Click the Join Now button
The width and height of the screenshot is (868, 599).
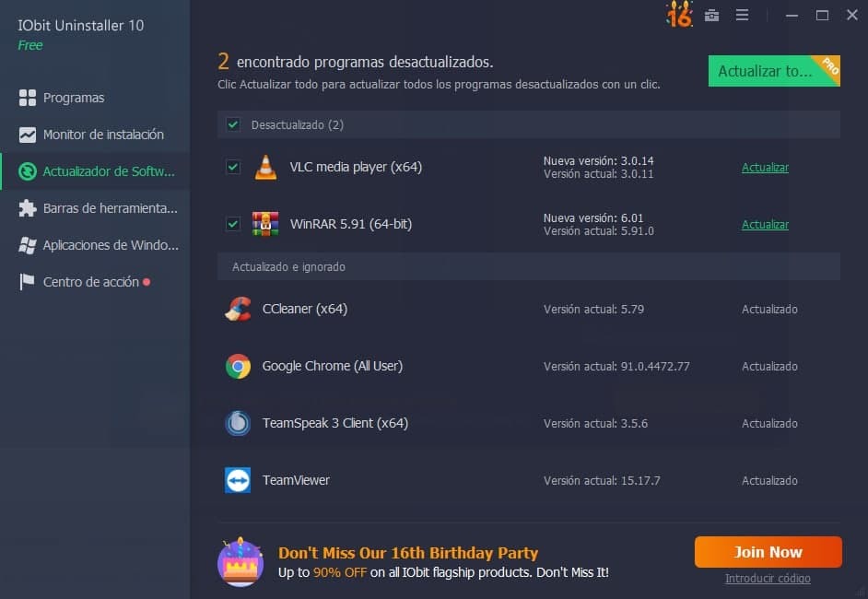click(x=768, y=552)
